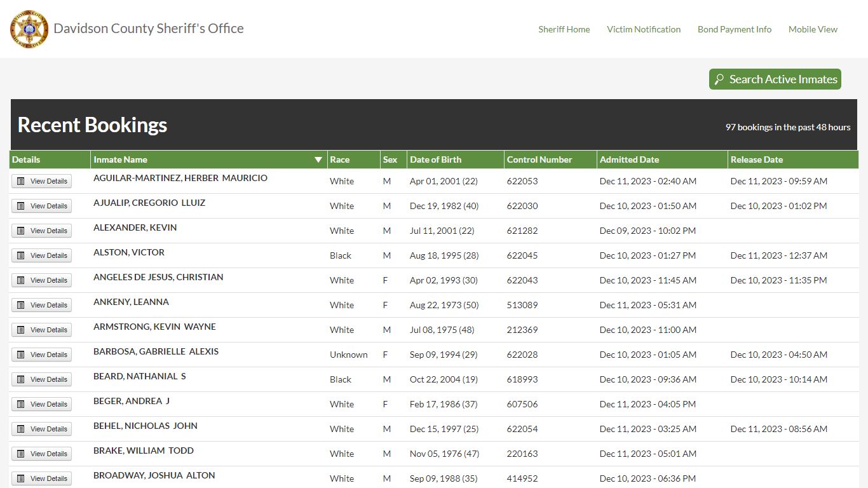View Details for ALEXANDER, KEVIN
Screen dimensions: 868x488
coord(42,231)
